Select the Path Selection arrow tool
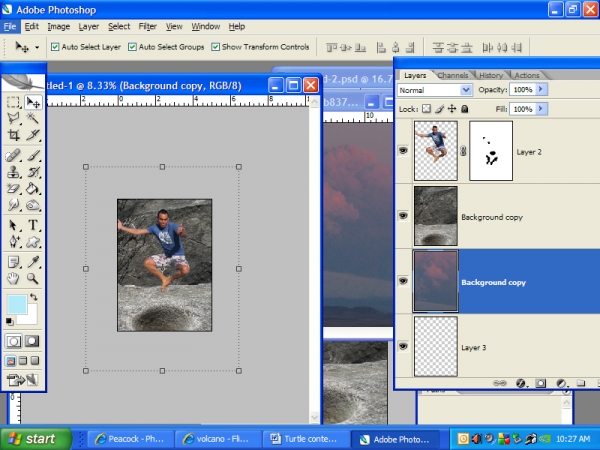This screenshot has height=450, width=600. pos(13,225)
